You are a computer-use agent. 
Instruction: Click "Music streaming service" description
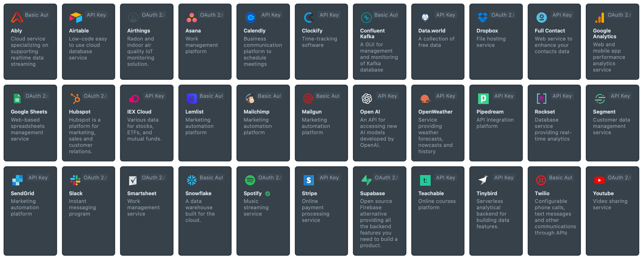coord(256,208)
